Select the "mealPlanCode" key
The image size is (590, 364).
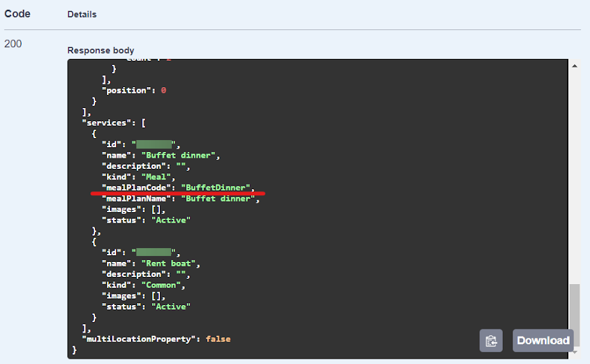pyautogui.click(x=136, y=187)
